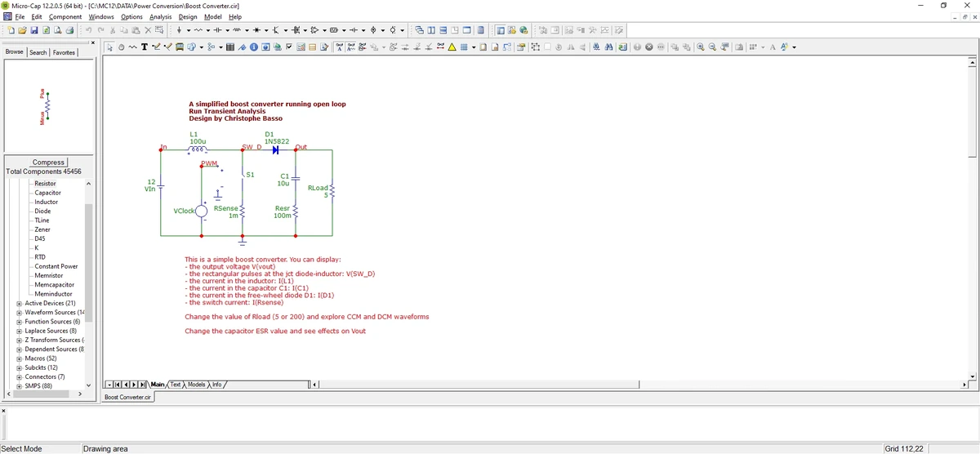This screenshot has height=454, width=980.
Task: Click the yellow warning triangle icon
Action: click(452, 47)
